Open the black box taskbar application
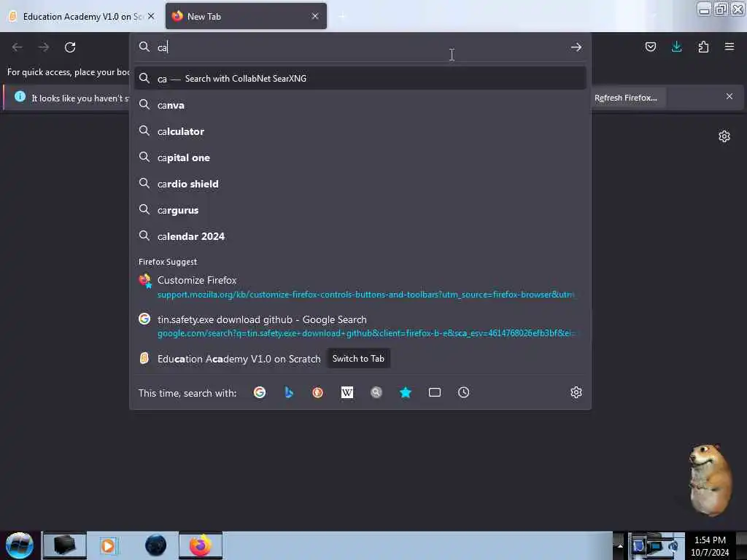The width and height of the screenshot is (747, 560). (x=65, y=545)
